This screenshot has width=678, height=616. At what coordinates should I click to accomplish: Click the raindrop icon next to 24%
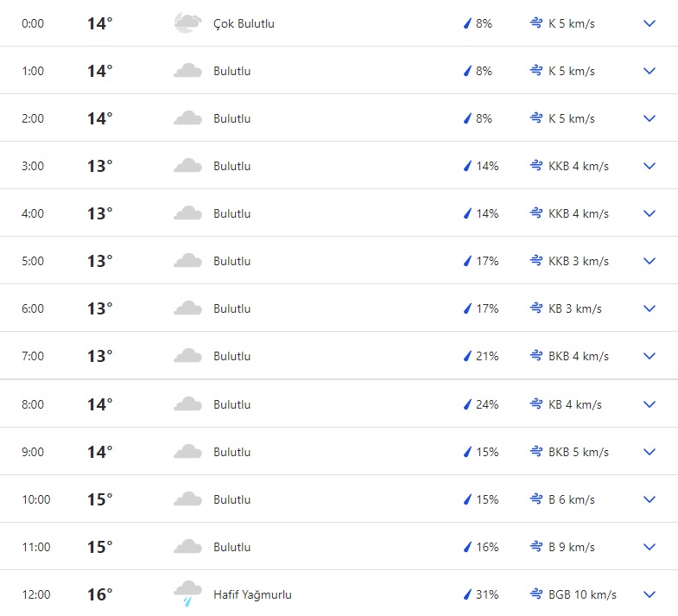(x=467, y=404)
